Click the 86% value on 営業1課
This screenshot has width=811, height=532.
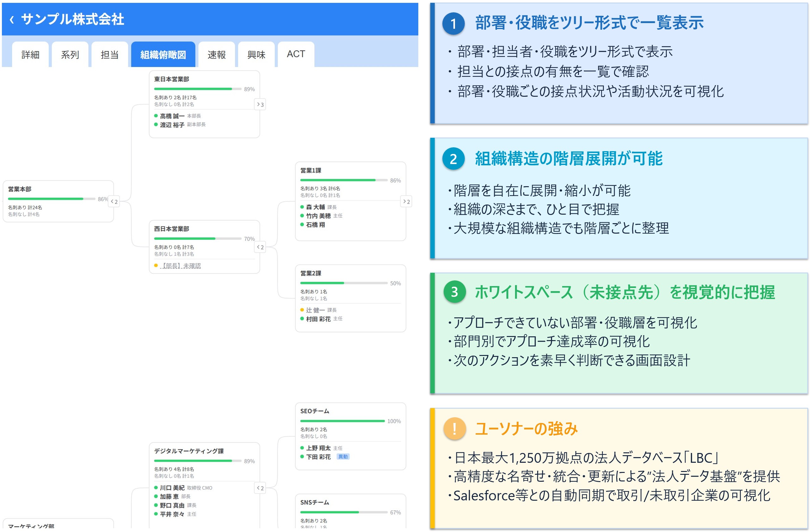tap(395, 180)
